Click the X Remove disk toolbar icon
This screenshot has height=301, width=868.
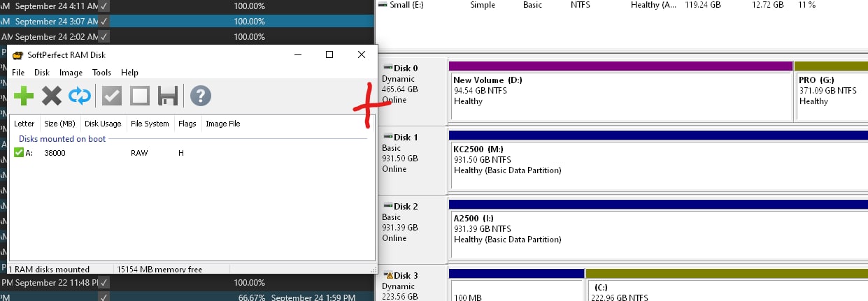click(52, 96)
